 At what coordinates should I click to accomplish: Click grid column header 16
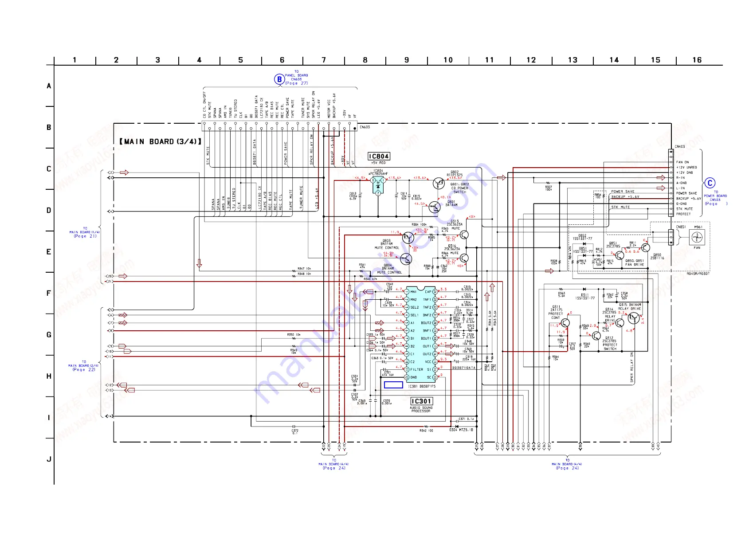[x=697, y=60]
